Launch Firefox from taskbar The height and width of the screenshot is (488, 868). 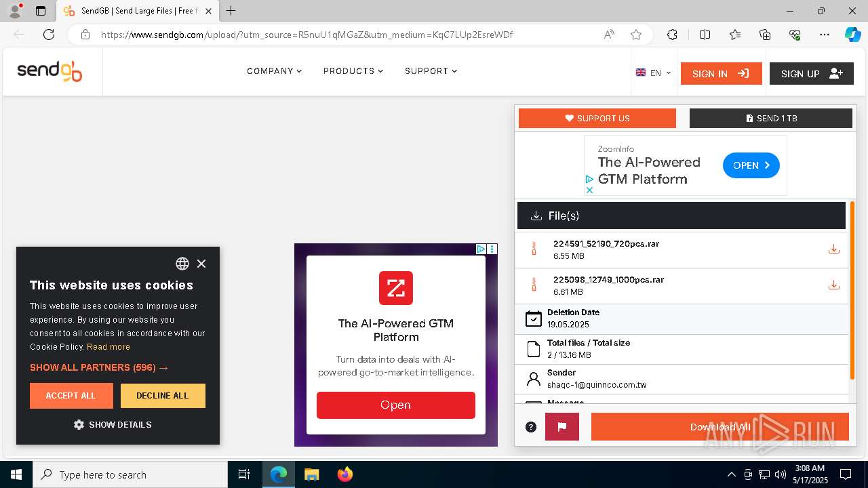[345, 474]
